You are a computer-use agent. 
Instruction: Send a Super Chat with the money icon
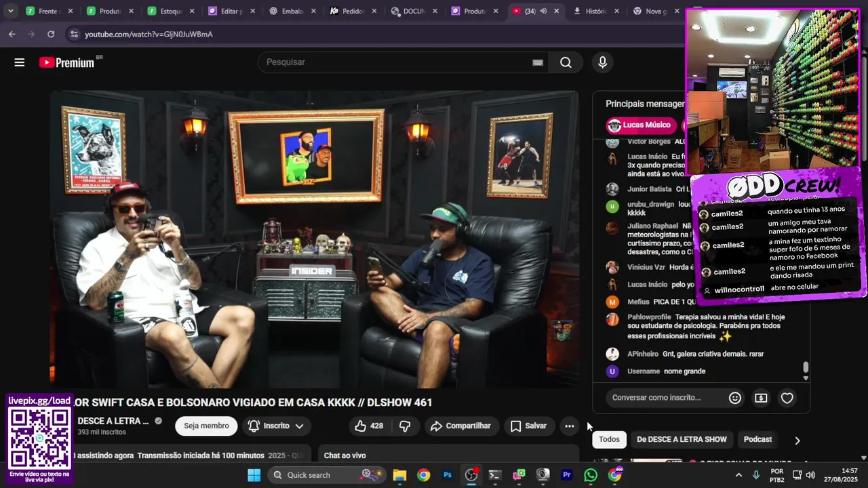(x=761, y=398)
